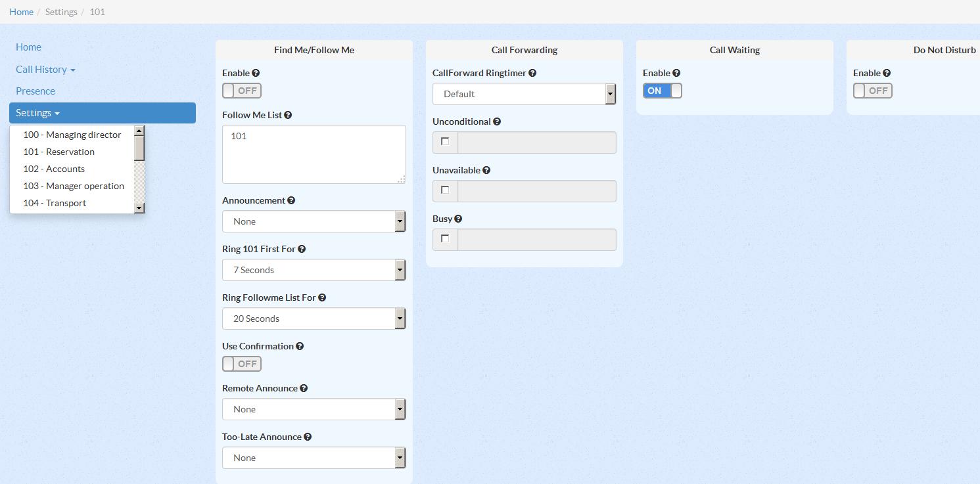
Task: Select 102 - Accounts extension
Action: click(x=72, y=169)
